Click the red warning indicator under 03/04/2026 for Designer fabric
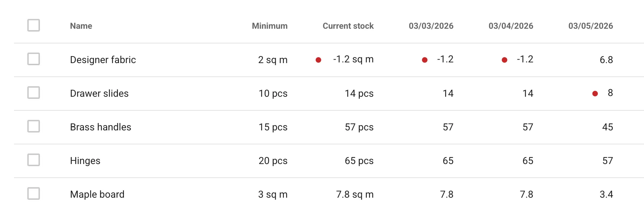 504,60
